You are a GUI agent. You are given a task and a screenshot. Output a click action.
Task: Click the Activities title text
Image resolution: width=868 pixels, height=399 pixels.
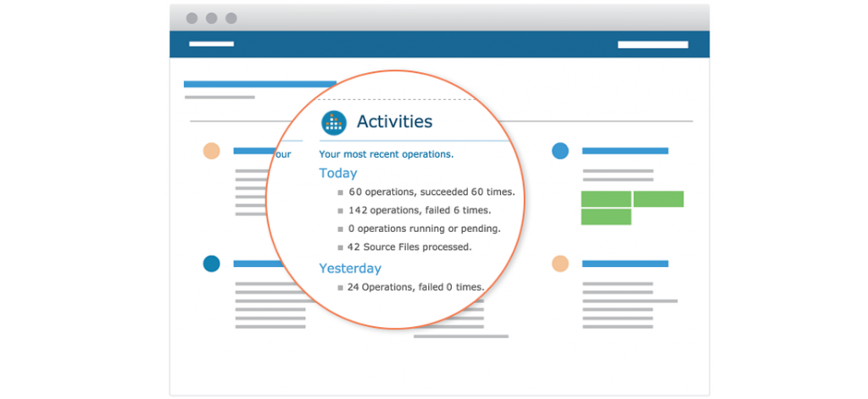click(x=394, y=121)
